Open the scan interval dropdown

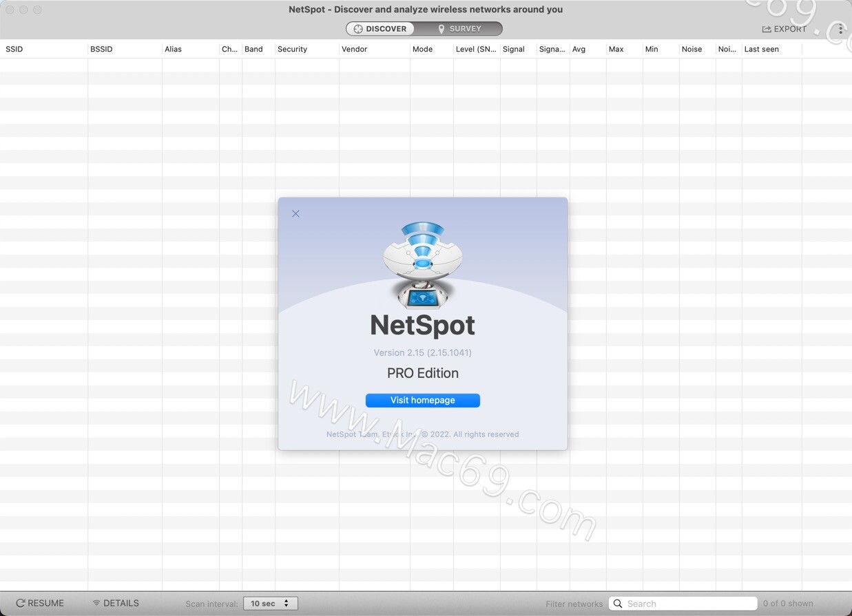(x=270, y=602)
